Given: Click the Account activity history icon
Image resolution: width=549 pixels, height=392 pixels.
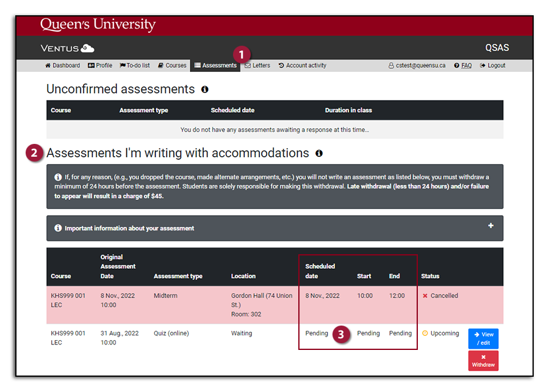Looking at the screenshot, I should [x=281, y=65].
